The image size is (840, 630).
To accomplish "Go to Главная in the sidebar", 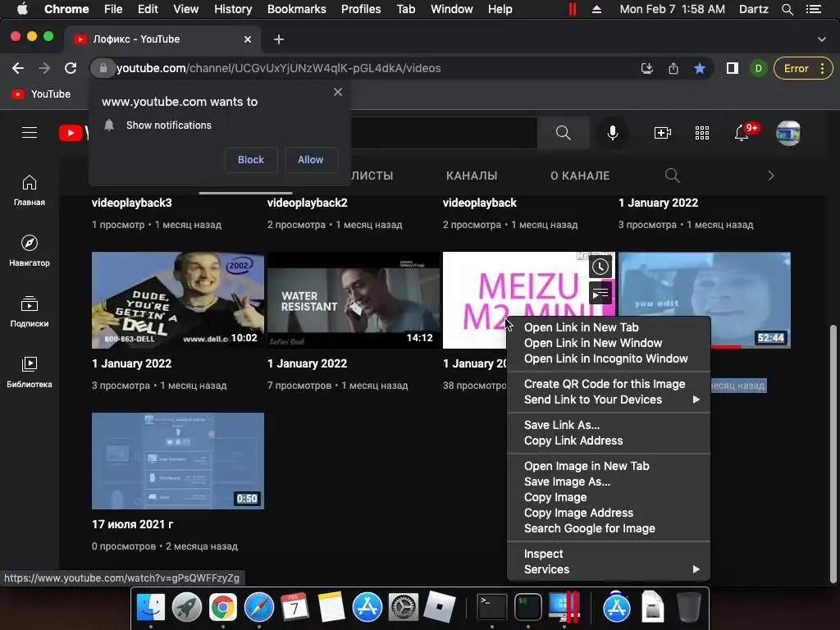I will coord(30,190).
